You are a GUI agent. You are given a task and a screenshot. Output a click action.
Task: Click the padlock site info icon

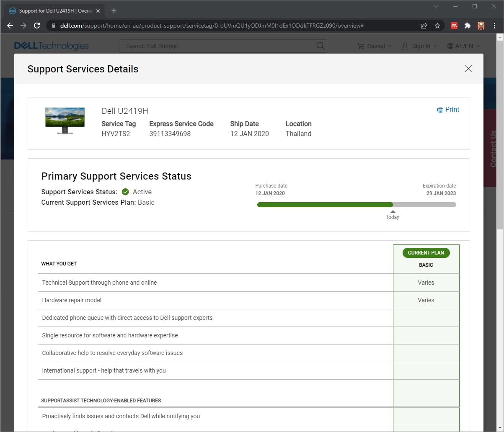click(53, 26)
